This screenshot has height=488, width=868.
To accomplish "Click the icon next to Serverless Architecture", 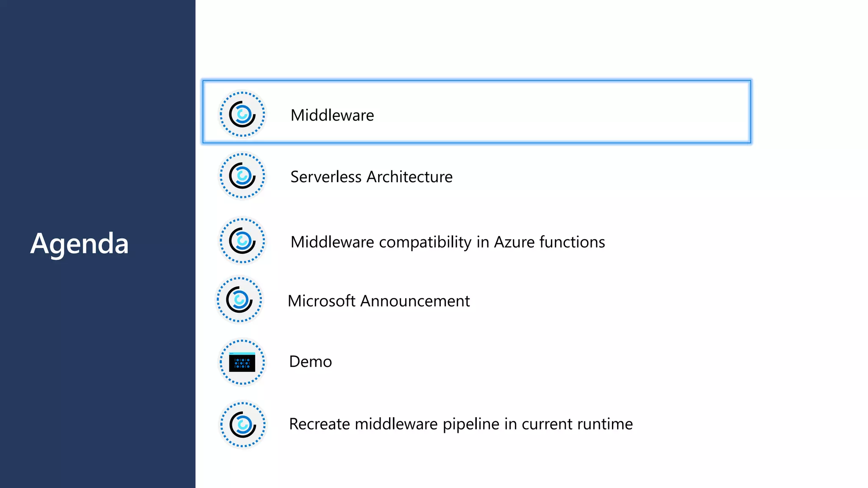I will [x=242, y=175].
